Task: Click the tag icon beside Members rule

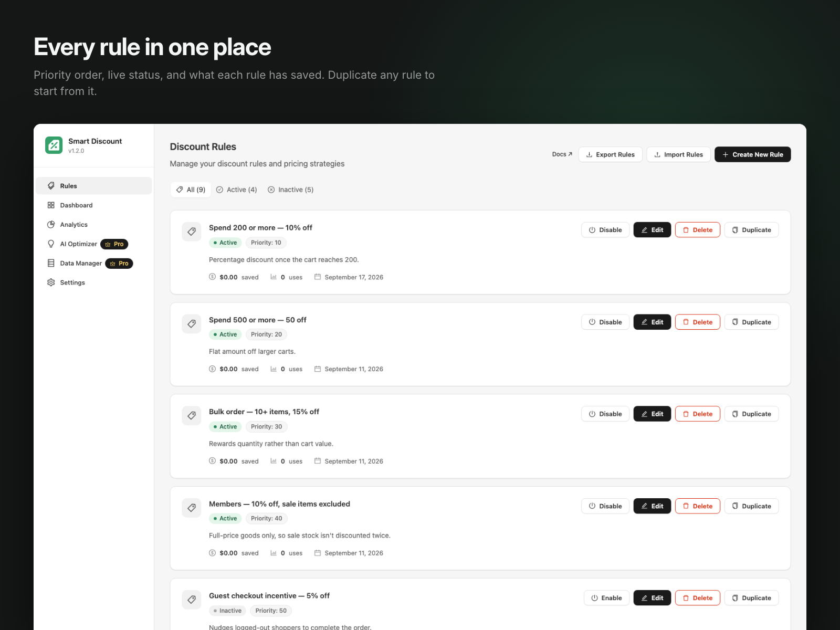Action: tap(192, 508)
